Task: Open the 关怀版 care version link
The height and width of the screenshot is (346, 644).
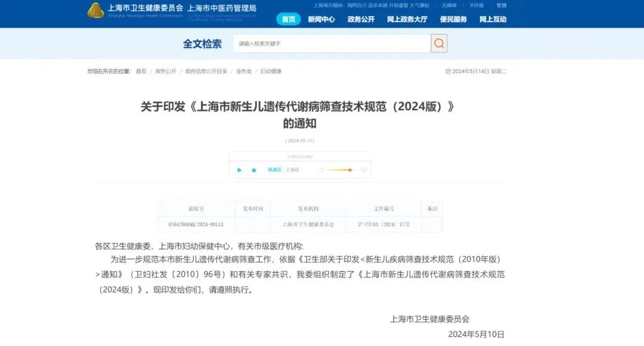Action: click(476, 5)
